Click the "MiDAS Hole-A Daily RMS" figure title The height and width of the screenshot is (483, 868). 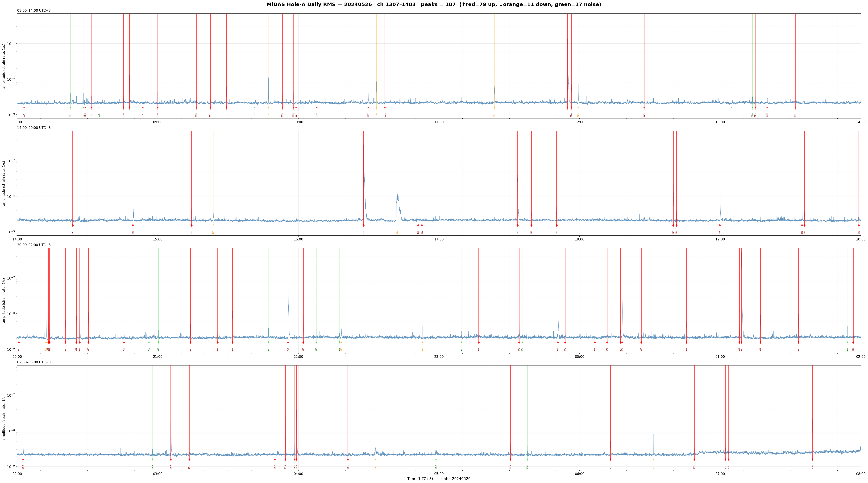click(434, 5)
